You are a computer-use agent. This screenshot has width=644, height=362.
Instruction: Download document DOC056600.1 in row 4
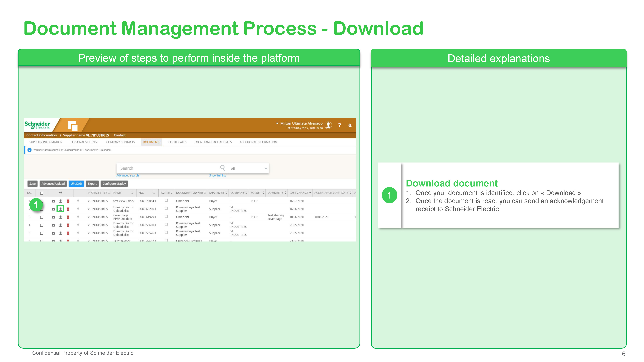coord(61,225)
